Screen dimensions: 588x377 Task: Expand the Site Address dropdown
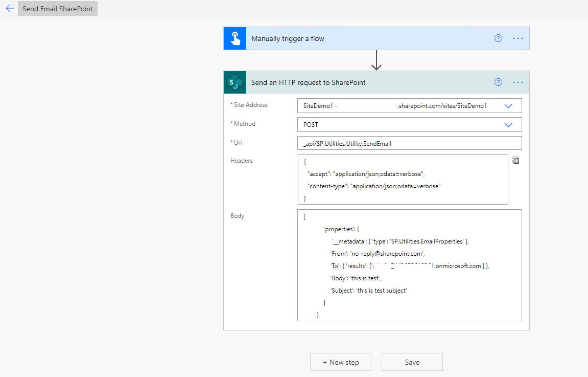click(x=508, y=106)
